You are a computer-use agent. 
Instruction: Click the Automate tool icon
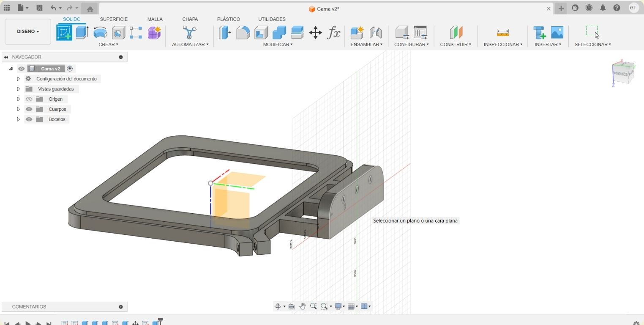(189, 33)
